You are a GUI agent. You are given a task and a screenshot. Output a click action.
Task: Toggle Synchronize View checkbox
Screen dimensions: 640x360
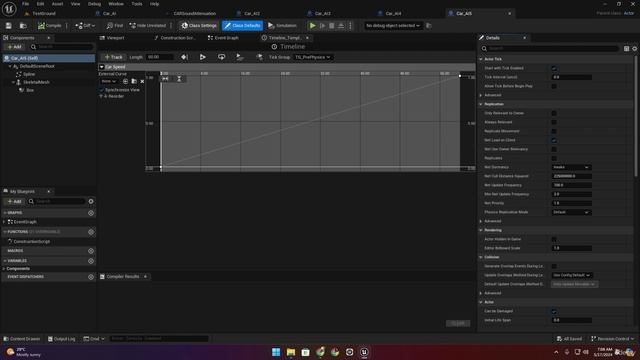[102, 90]
